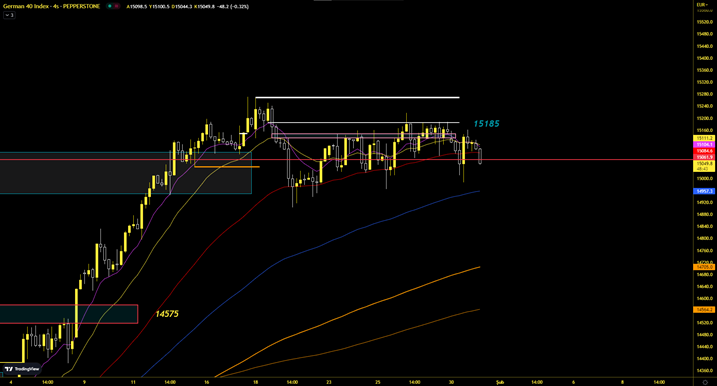Select the upper white horizontal resistance line
The height and width of the screenshot is (386, 717).
[357, 97]
